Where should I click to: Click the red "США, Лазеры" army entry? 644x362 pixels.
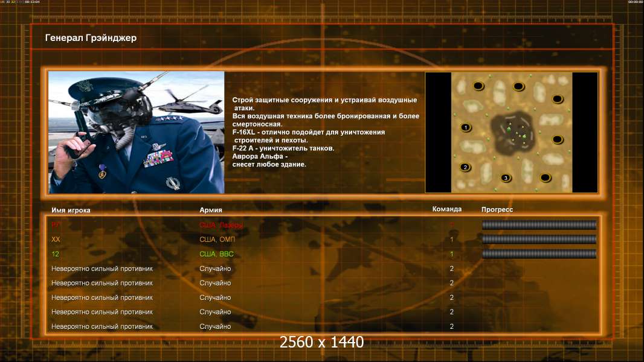pos(222,225)
